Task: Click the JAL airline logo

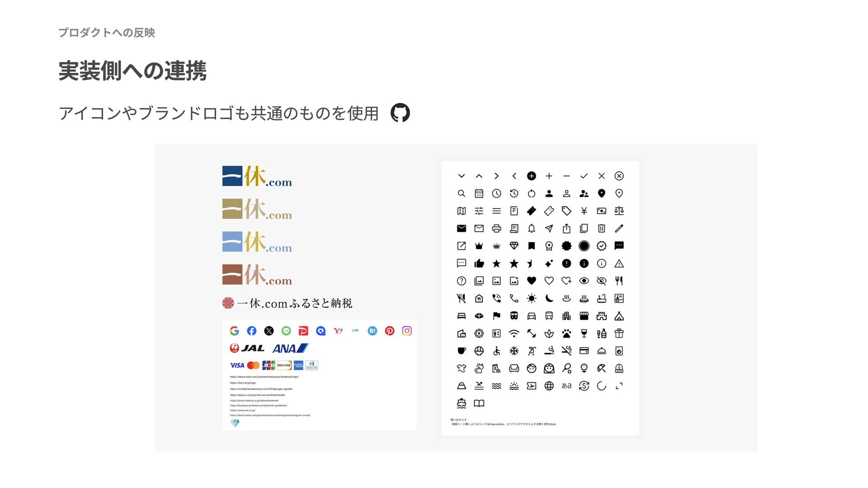Action: pos(247,348)
